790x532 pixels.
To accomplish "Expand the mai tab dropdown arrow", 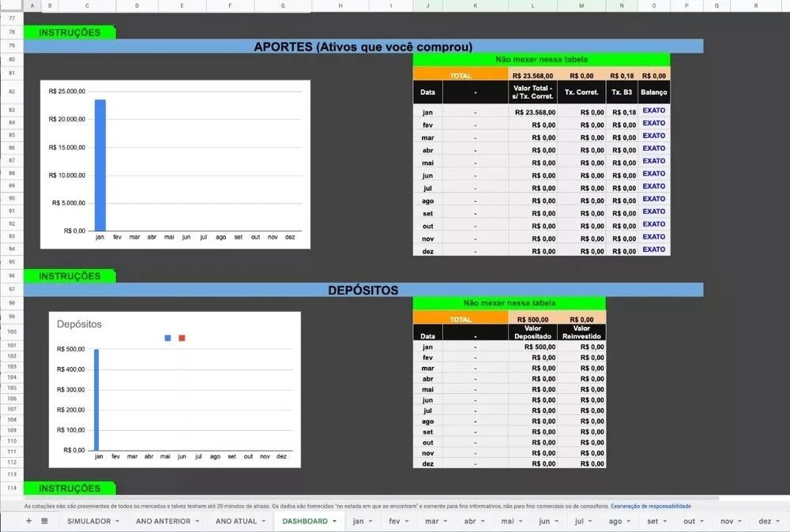I will coord(521,521).
